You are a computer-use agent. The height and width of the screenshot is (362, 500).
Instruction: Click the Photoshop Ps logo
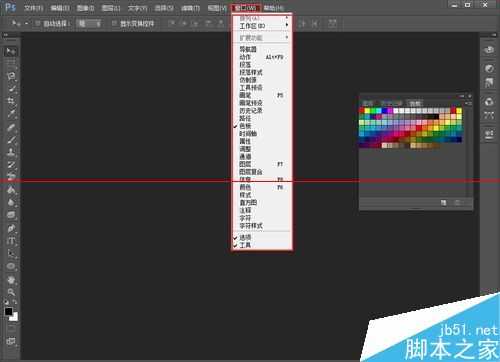(x=10, y=7)
